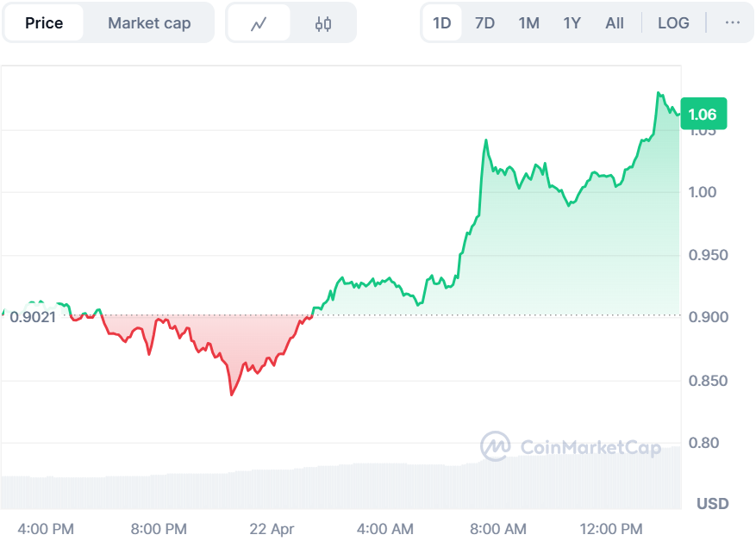Image resolution: width=756 pixels, height=541 pixels.
Task: Click the CoinMarketCap watermark logo
Action: [571, 446]
